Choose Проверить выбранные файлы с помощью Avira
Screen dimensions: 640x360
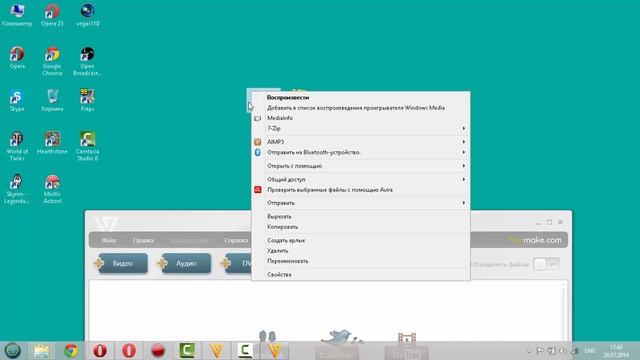(x=361, y=190)
